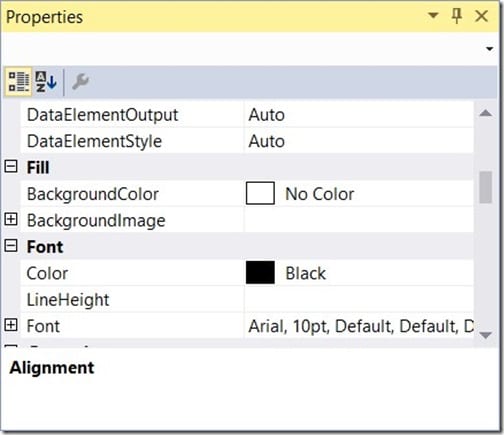Viewport: 504px width, 435px height.
Task: Select the DataElementOutput property name
Action: (103, 115)
